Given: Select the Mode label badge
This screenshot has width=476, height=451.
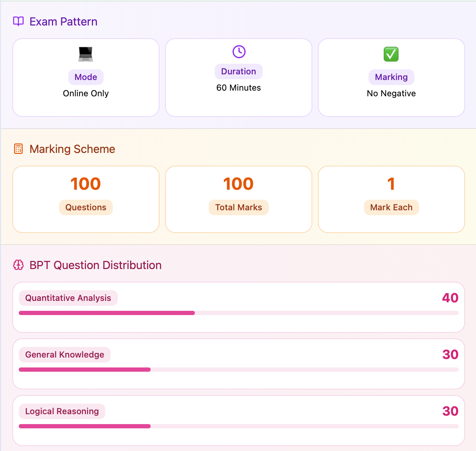Looking at the screenshot, I should pos(86,77).
